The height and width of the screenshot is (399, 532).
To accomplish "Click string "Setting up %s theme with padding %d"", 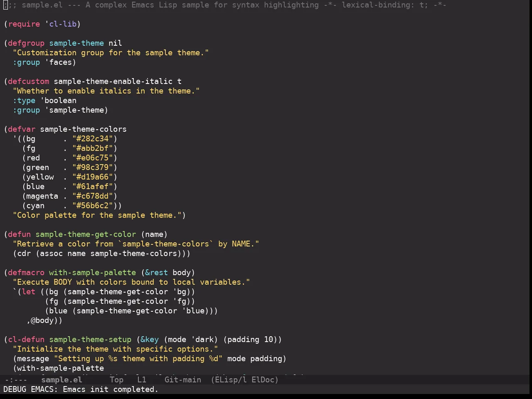I will click(x=138, y=359).
